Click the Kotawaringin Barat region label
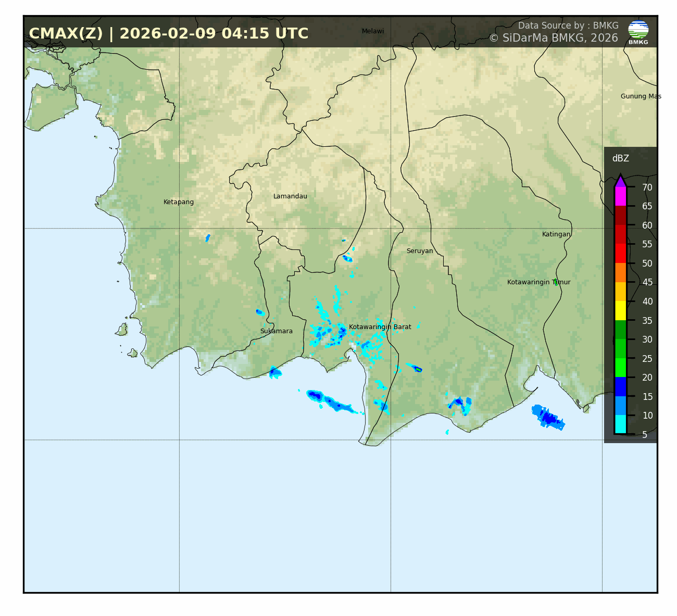This screenshot has height=616, width=677. click(x=380, y=327)
